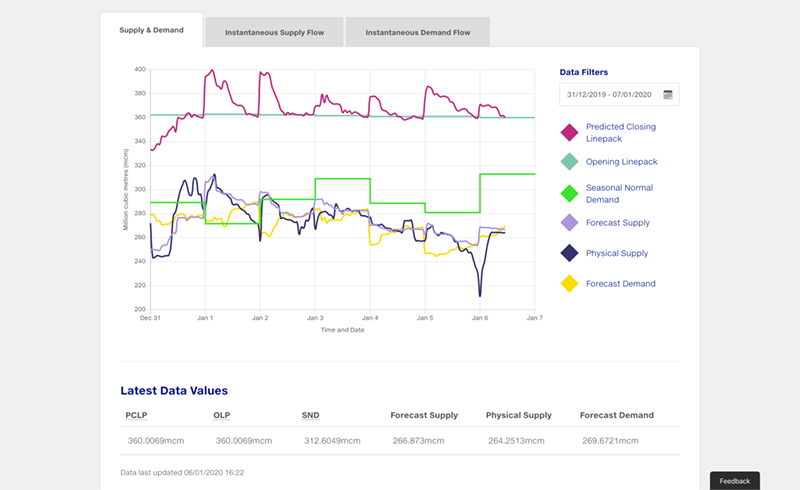Click the SND abbreviation column header
The width and height of the screenshot is (800, 490).
[x=310, y=415]
